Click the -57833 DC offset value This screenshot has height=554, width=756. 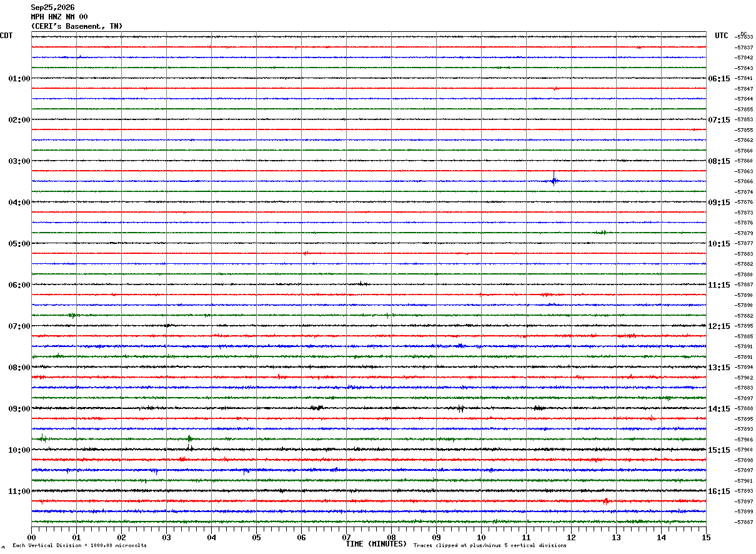[744, 38]
